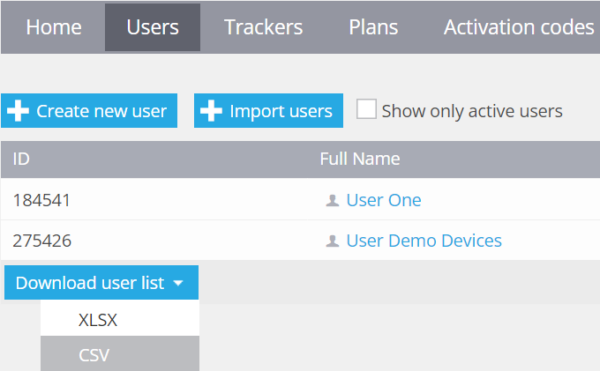Image resolution: width=600 pixels, height=371 pixels.
Task: Switch to the Users tab
Action: click(153, 27)
